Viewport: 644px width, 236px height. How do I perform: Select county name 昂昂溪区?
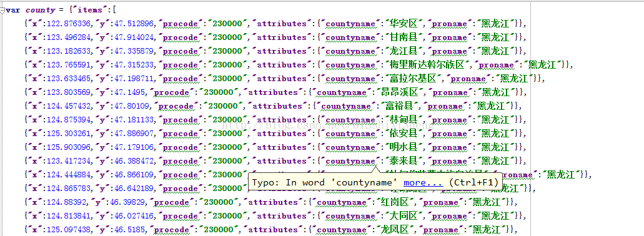pyautogui.click(x=400, y=92)
